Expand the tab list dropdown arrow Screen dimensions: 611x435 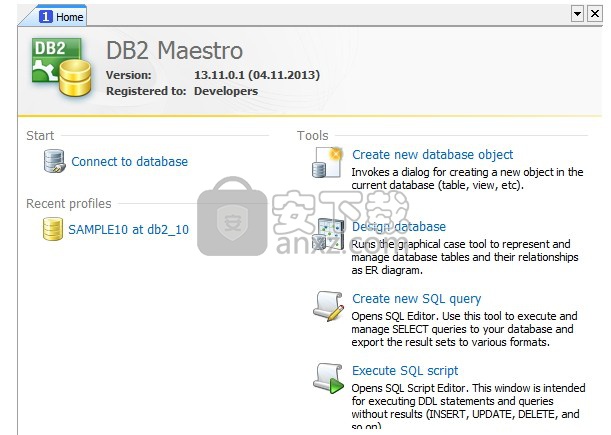pyautogui.click(x=577, y=14)
